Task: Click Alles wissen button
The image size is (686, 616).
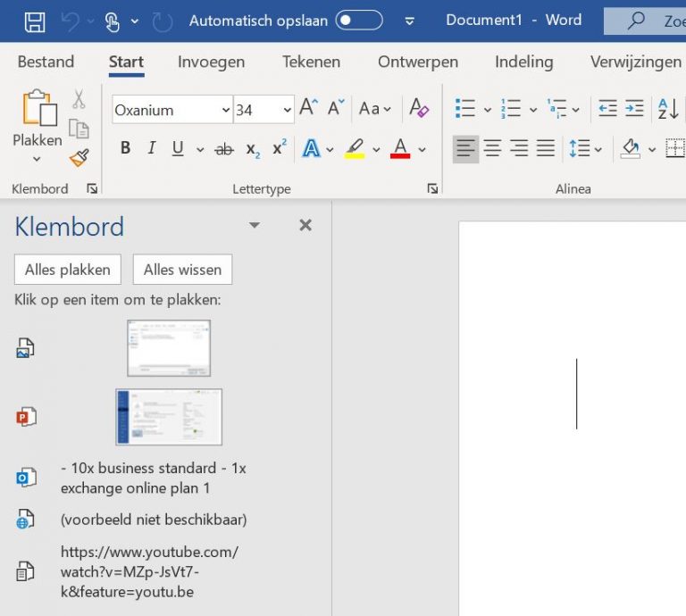Action: (182, 270)
